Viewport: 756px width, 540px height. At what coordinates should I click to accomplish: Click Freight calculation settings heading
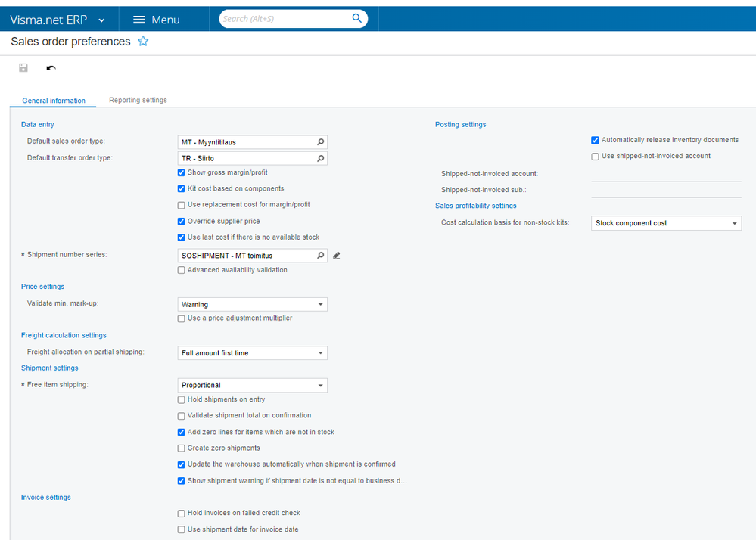pyautogui.click(x=64, y=335)
